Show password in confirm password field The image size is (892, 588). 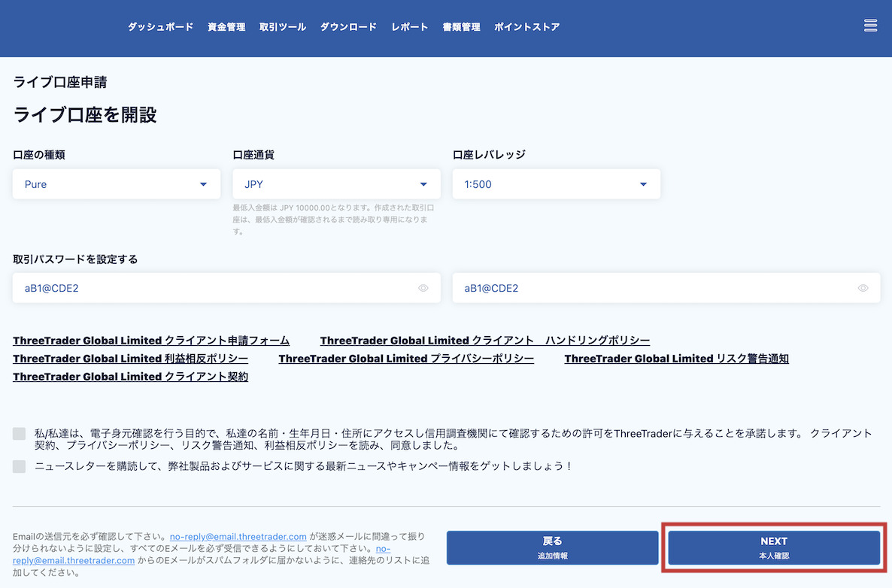tap(863, 288)
